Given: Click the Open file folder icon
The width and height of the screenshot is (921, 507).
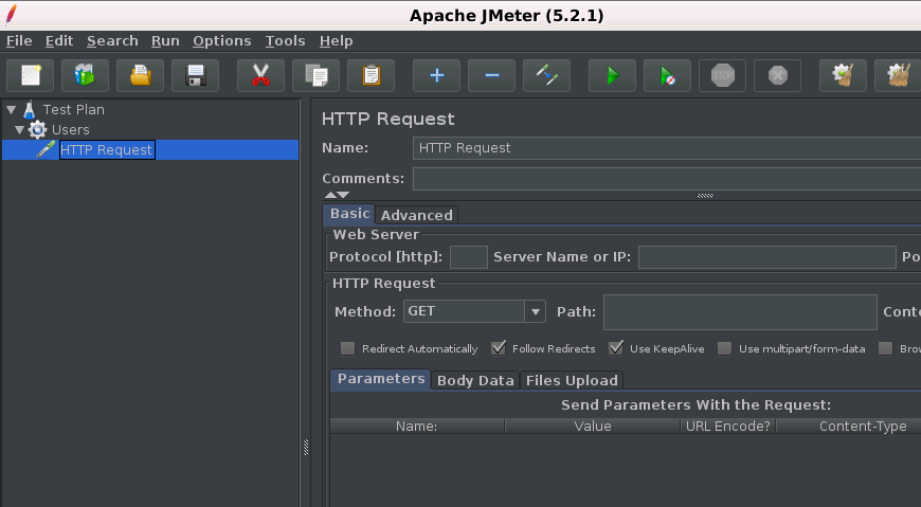Looking at the screenshot, I should 140,75.
